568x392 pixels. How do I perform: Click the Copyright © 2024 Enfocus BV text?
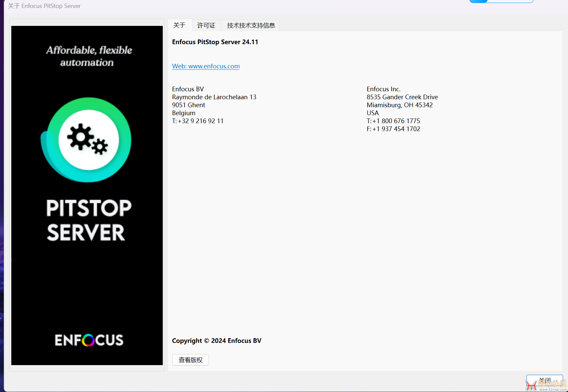(217, 341)
